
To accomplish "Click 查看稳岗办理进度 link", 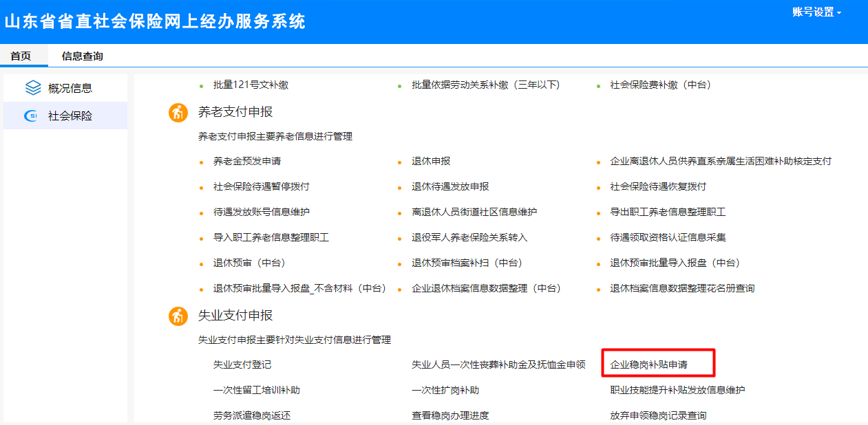I will [x=450, y=415].
